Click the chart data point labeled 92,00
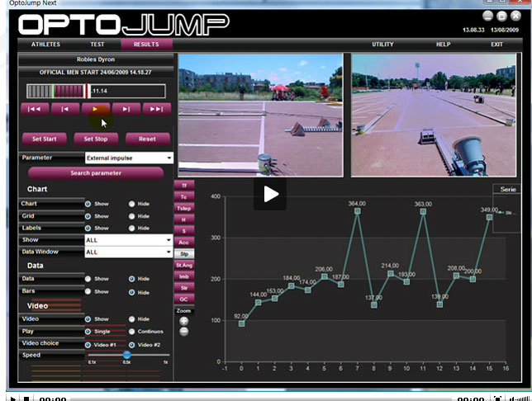 click(x=241, y=323)
